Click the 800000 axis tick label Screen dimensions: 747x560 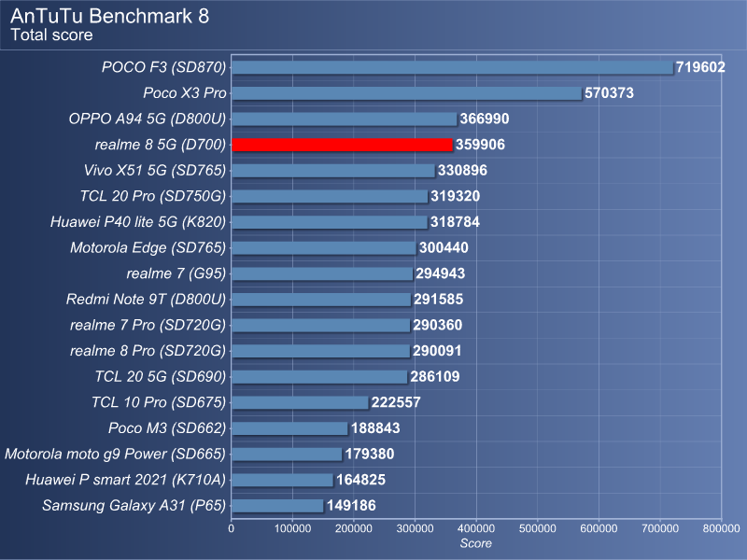721,528
